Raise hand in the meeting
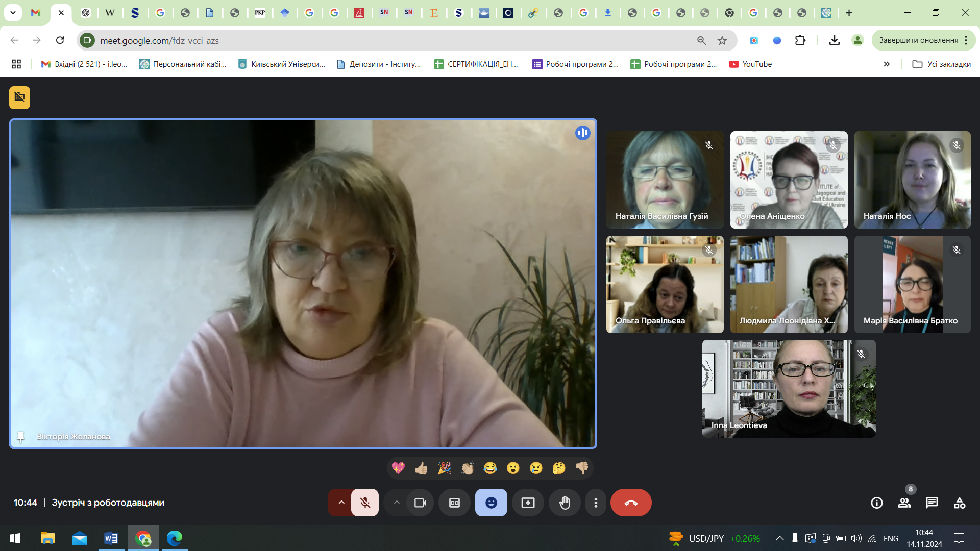The width and height of the screenshot is (980, 551). [565, 503]
